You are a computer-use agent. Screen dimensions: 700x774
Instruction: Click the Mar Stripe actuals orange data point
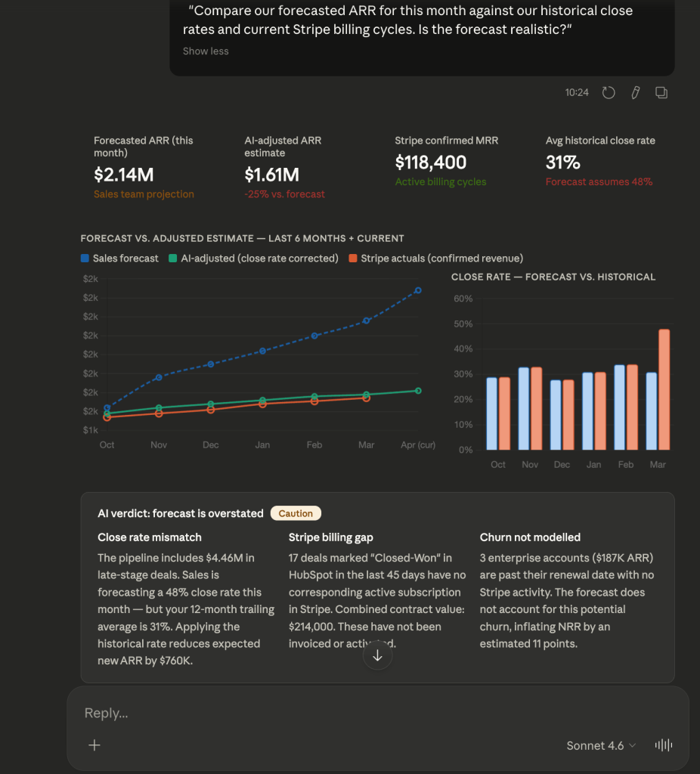pos(366,398)
